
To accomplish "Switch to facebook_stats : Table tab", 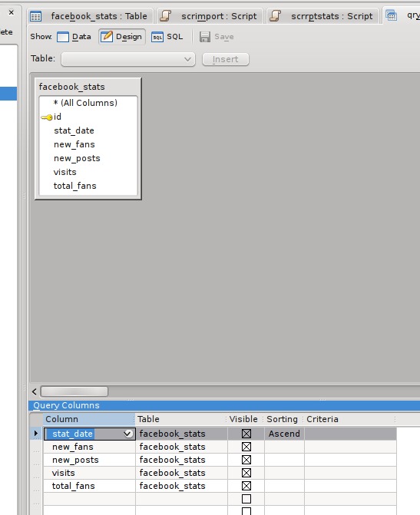I will point(90,16).
